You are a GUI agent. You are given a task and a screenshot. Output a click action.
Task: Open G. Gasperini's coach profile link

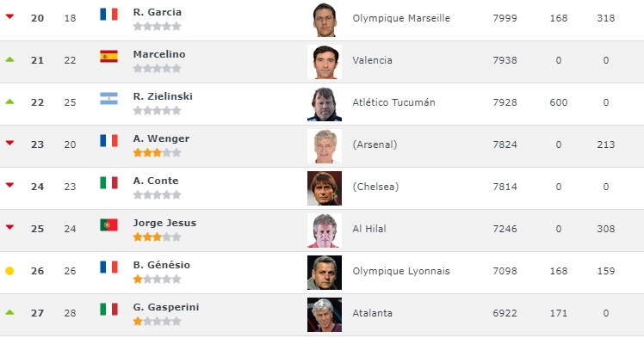coord(166,307)
